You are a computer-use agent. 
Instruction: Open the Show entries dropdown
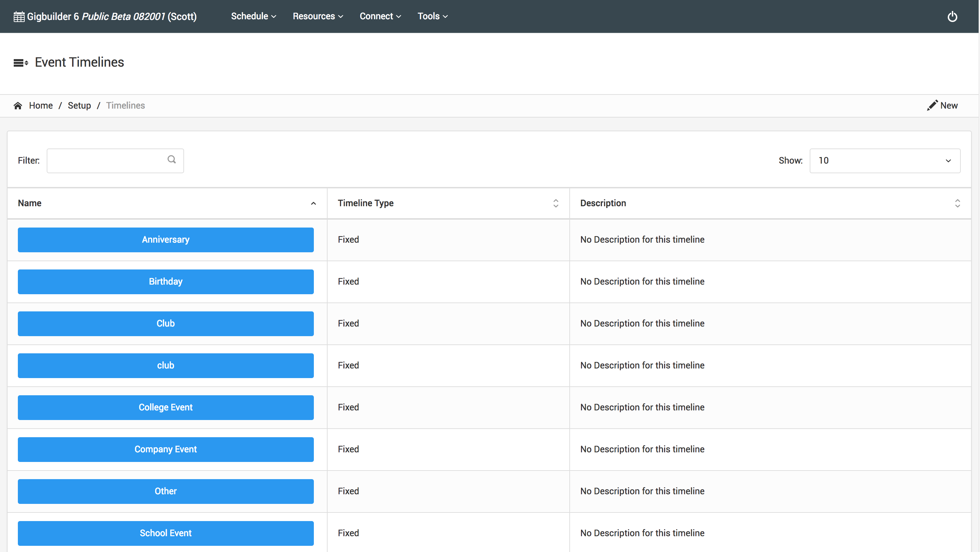(885, 161)
